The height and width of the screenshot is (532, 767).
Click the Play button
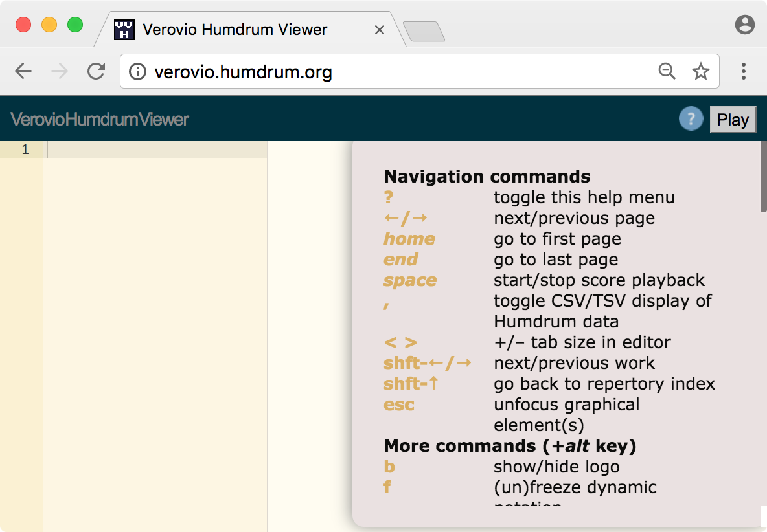[733, 120]
